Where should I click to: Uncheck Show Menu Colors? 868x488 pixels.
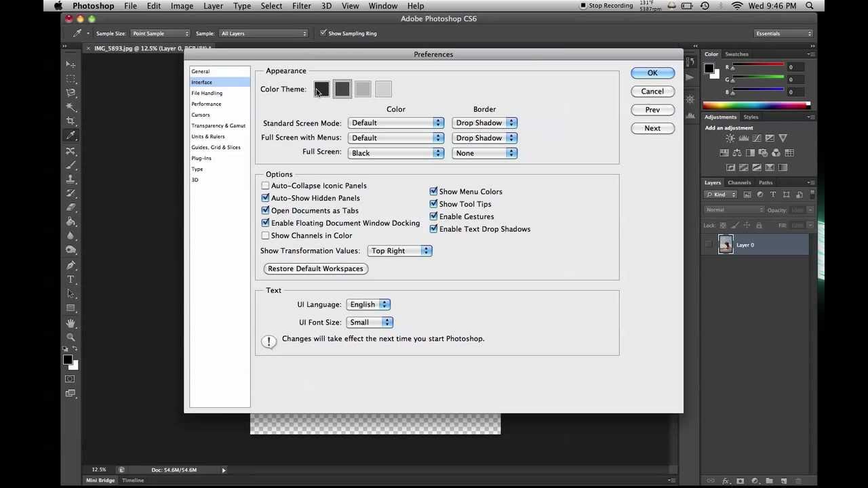click(x=433, y=191)
